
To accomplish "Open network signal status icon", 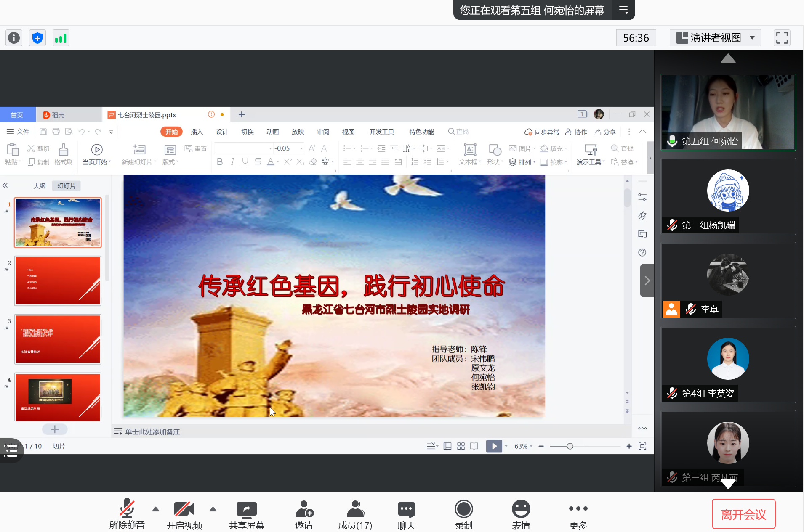I will (x=61, y=38).
